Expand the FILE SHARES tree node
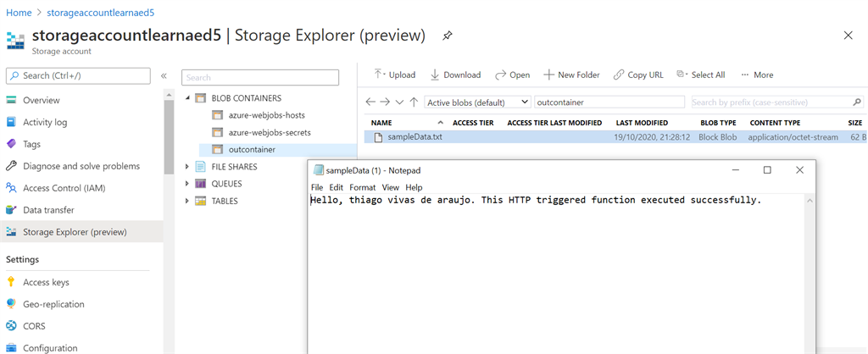Image resolution: width=868 pixels, height=354 pixels. tap(187, 167)
